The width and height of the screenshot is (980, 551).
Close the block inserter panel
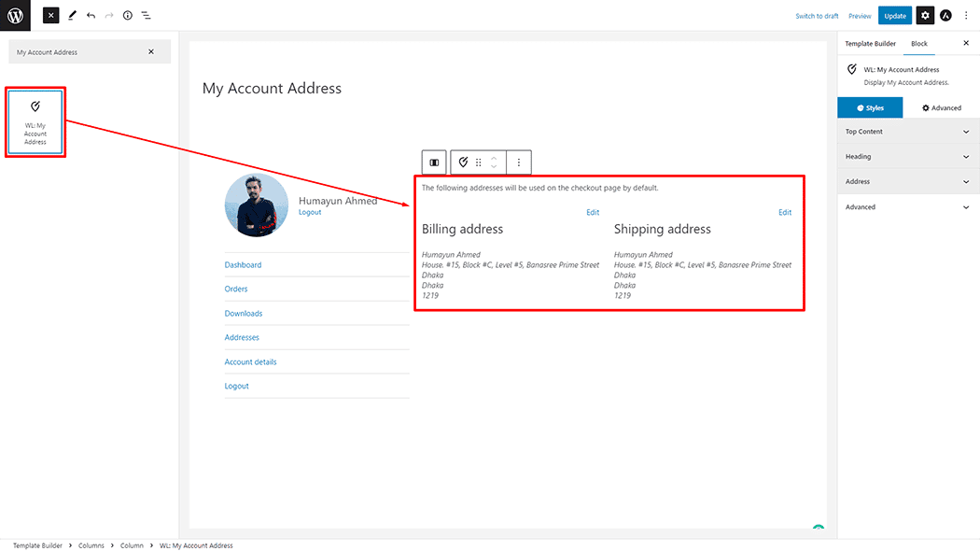[151, 51]
